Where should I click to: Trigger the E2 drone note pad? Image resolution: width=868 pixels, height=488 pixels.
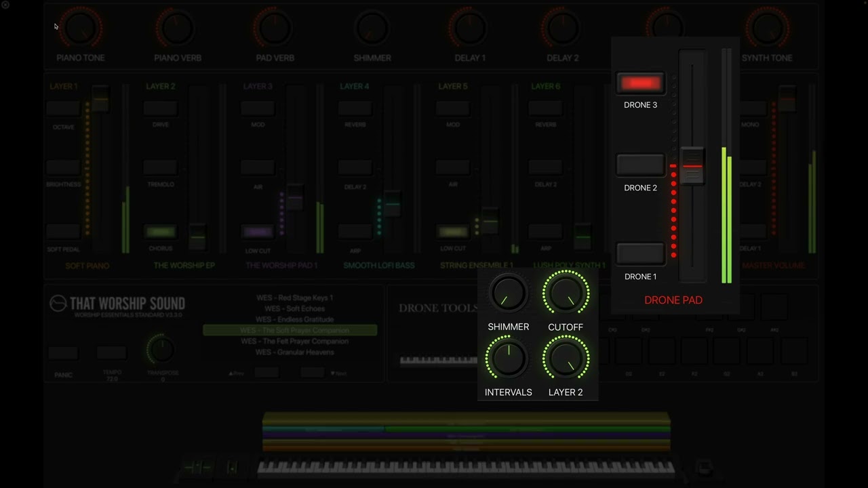[x=661, y=350]
